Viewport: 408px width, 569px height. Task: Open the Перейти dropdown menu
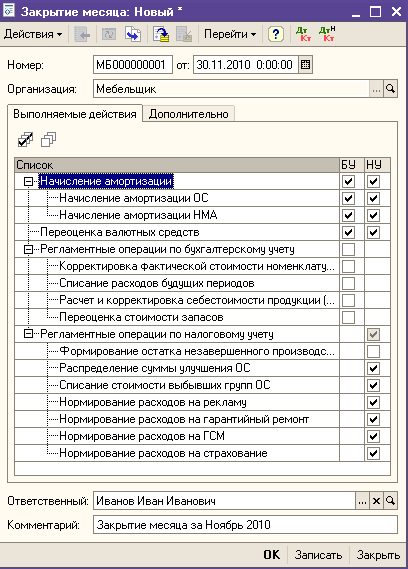(230, 34)
